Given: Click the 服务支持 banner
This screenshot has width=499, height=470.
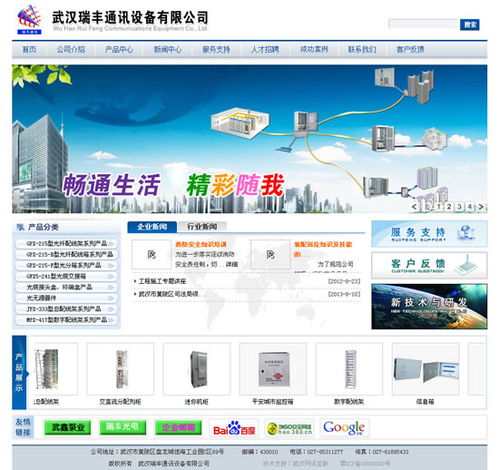Looking at the screenshot, I should click(x=429, y=234).
